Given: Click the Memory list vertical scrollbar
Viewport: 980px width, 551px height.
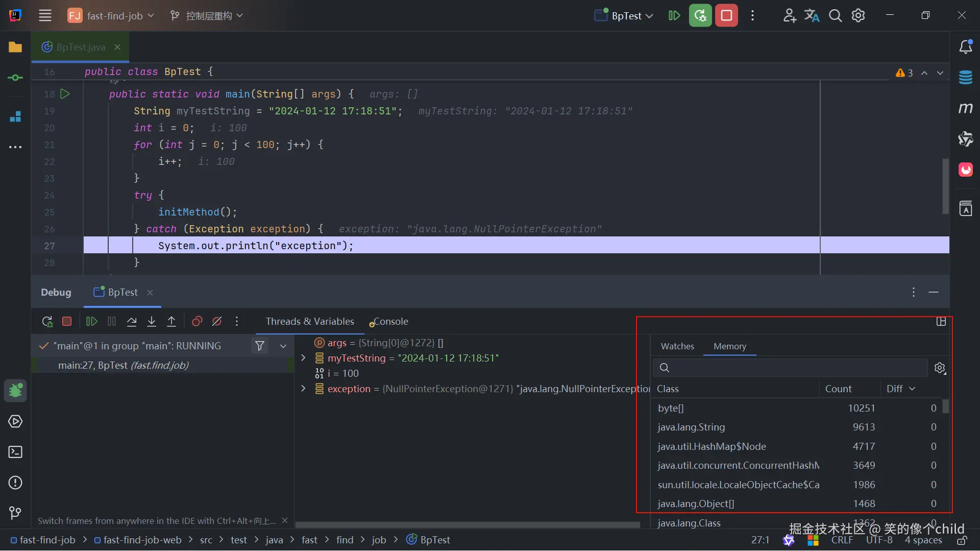Looking at the screenshot, I should tap(946, 406).
